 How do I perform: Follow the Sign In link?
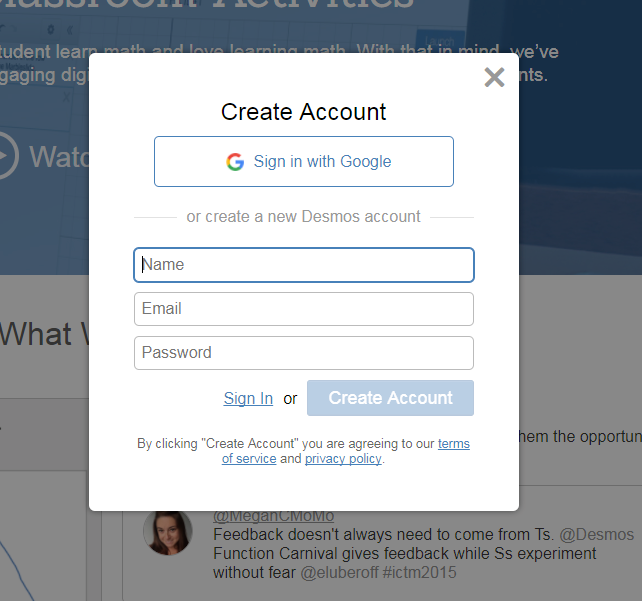(248, 398)
